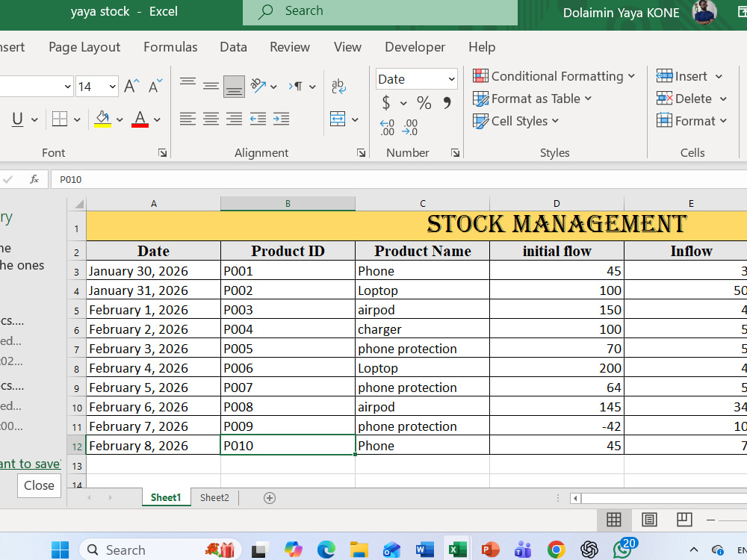Open Accounting Format dropdown arrow
The width and height of the screenshot is (747, 560).
403,103
